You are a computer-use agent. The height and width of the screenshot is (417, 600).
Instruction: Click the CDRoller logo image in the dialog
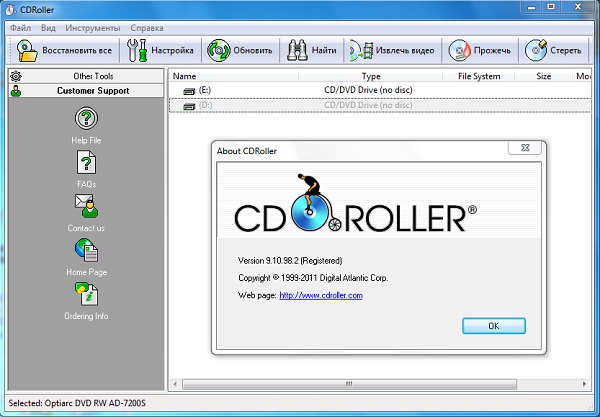tap(355, 204)
